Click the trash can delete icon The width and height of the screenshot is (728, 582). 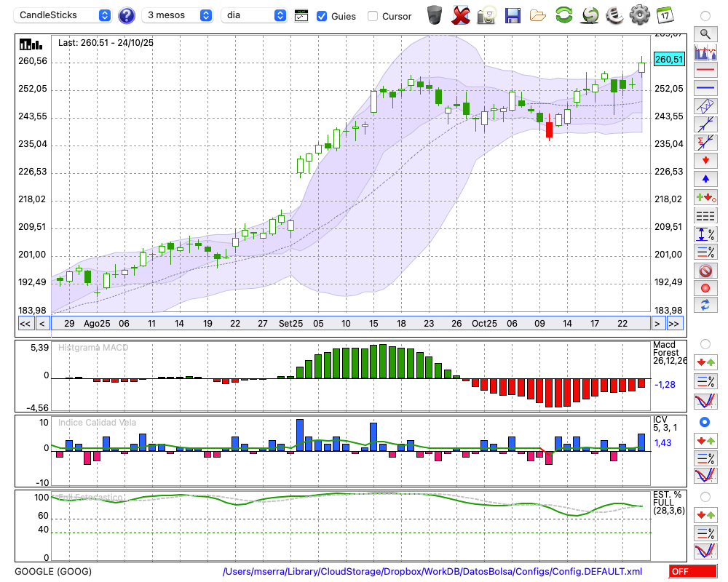tap(435, 15)
